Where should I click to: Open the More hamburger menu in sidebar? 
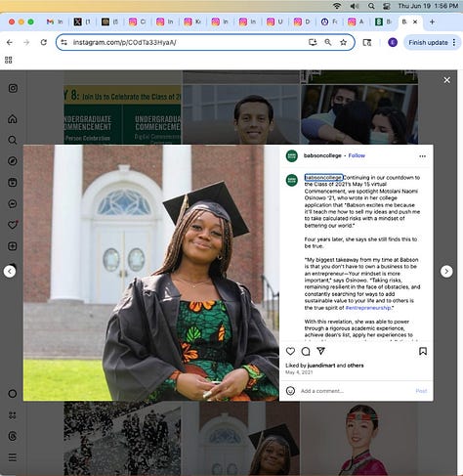(13, 457)
